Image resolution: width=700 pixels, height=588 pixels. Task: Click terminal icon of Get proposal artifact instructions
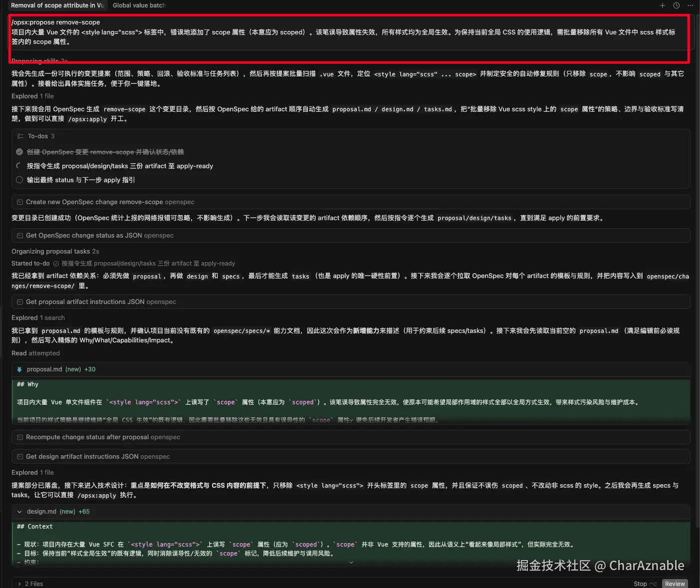click(20, 302)
